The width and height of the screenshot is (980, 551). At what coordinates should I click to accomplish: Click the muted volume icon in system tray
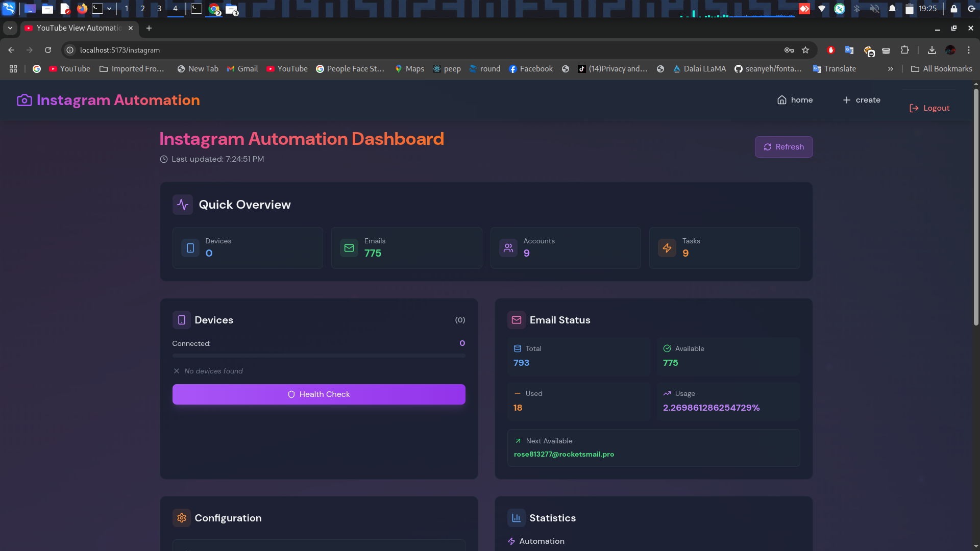(x=875, y=9)
